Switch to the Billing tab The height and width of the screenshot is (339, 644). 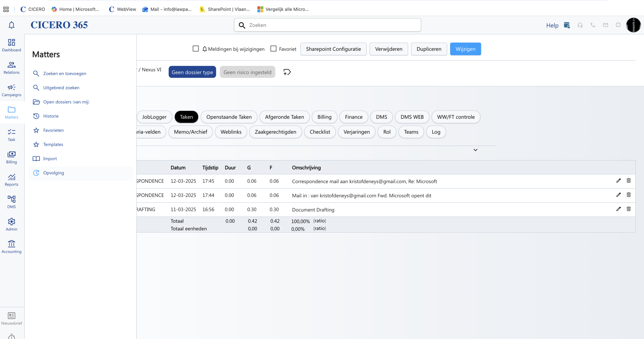(x=324, y=117)
